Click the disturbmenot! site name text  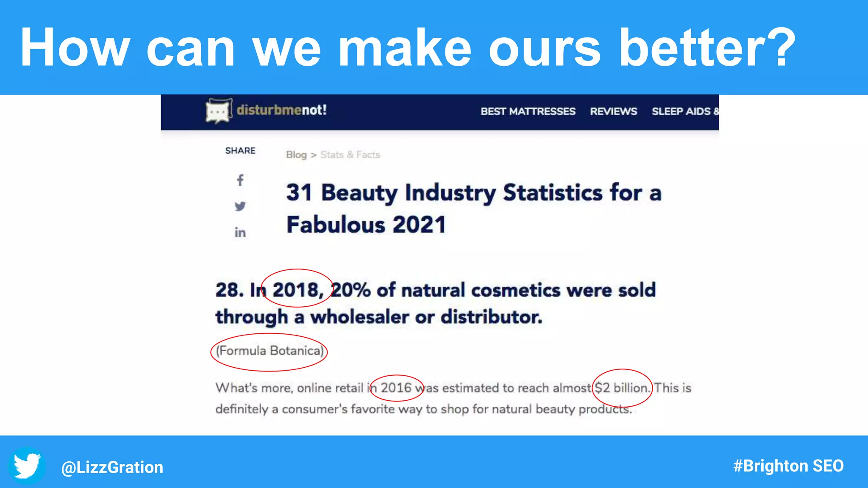click(x=282, y=110)
